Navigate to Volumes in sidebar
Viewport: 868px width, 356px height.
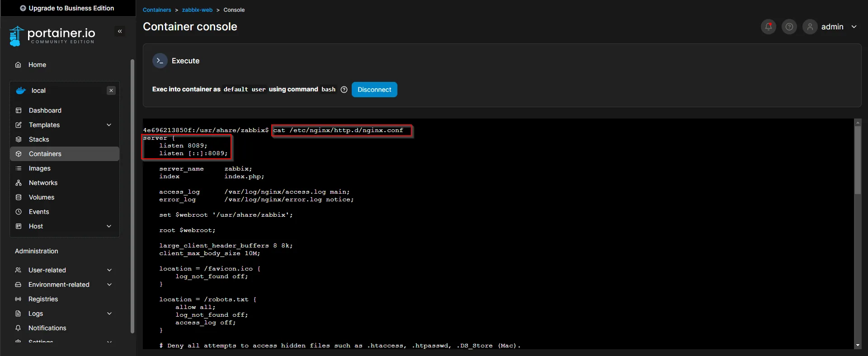click(65, 197)
